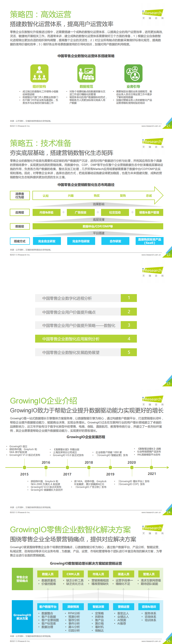Viewport: 172px width, 644px height.
Task: Click the 兴趣 stage in the arrow
Action: (x=71, y=196)
